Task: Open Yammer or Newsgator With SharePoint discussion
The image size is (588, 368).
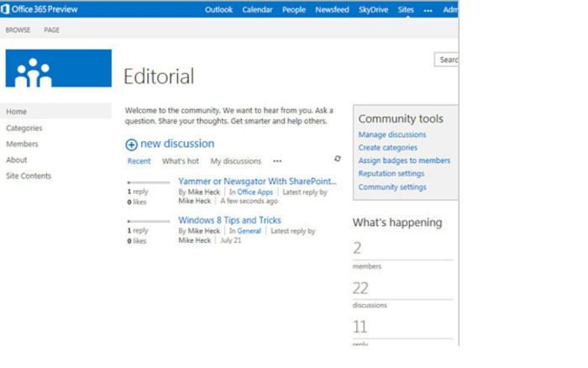Action: coord(257,181)
